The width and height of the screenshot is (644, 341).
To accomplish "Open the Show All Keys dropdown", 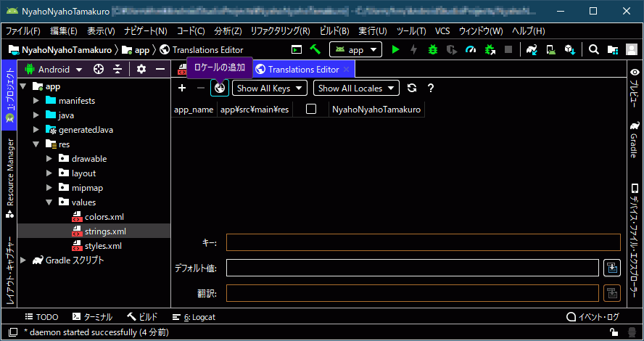I will [270, 88].
